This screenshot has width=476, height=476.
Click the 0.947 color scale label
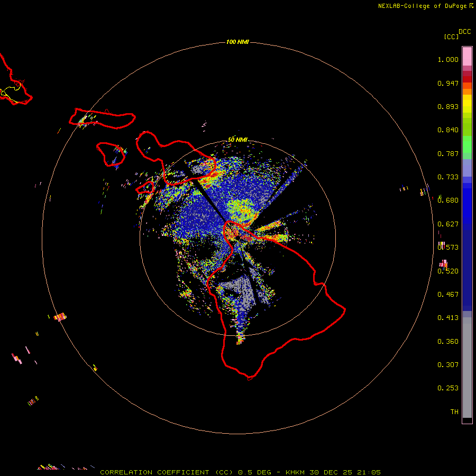pyautogui.click(x=448, y=83)
